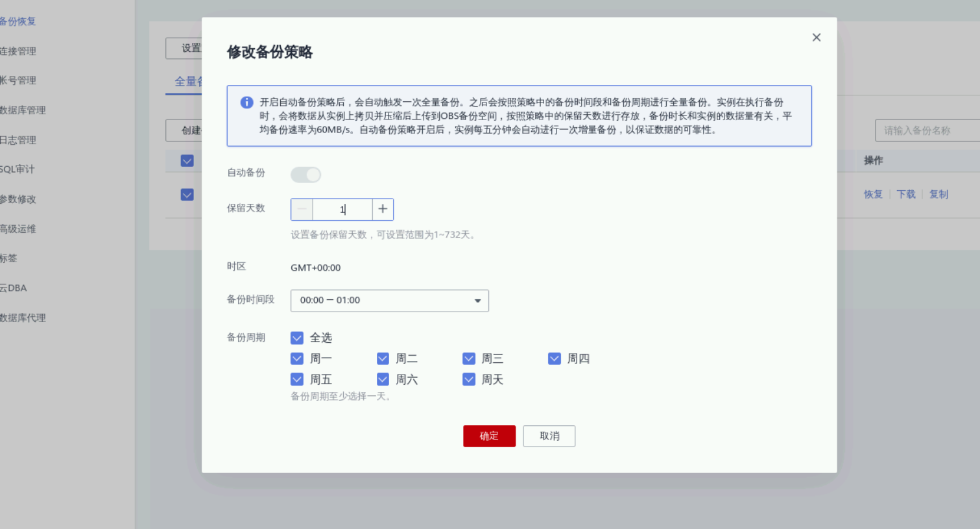The image size is (980, 529).
Task: Click the minus icon for 保留天数
Action: coord(302,209)
